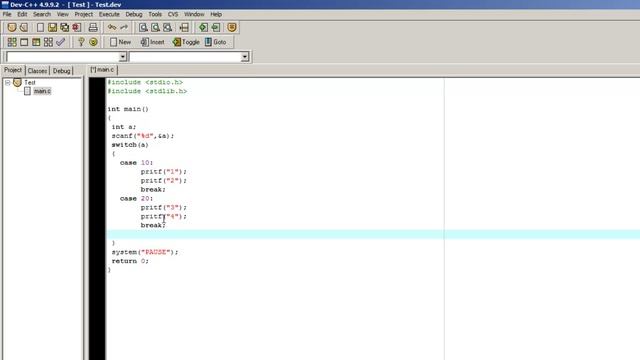Click the Find Next icon
The width and height of the screenshot is (640, 360).
click(167, 27)
